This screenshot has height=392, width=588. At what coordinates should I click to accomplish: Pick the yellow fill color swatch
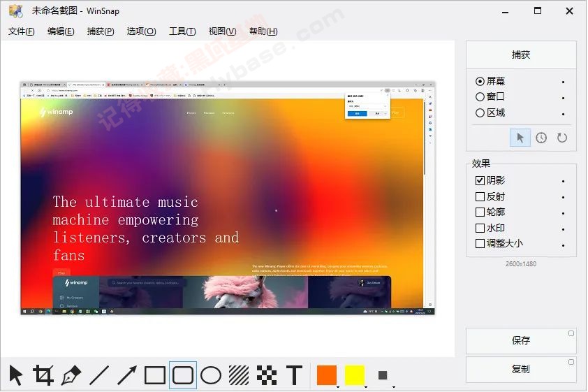[355, 375]
